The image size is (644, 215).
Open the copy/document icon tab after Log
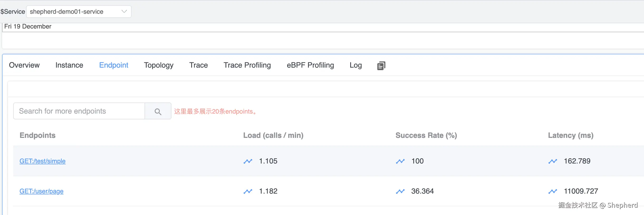point(381,66)
